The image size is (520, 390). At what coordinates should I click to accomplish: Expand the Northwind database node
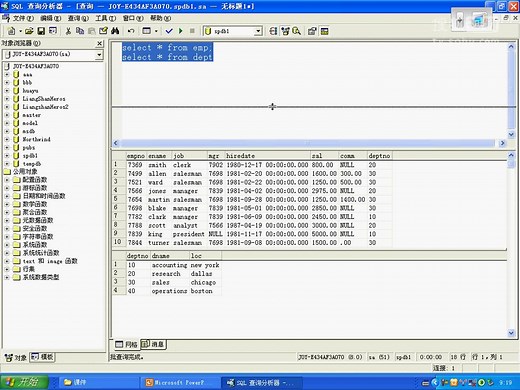pyautogui.click(x=7, y=139)
